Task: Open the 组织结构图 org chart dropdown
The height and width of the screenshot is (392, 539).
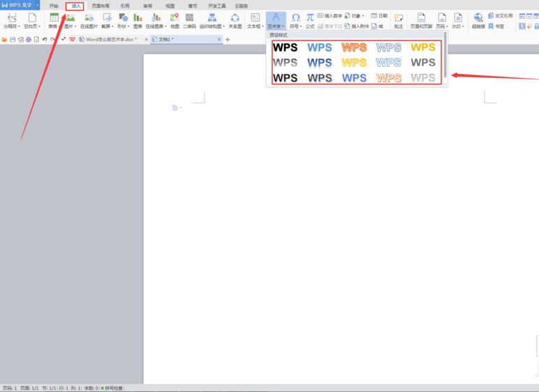Action: click(224, 27)
